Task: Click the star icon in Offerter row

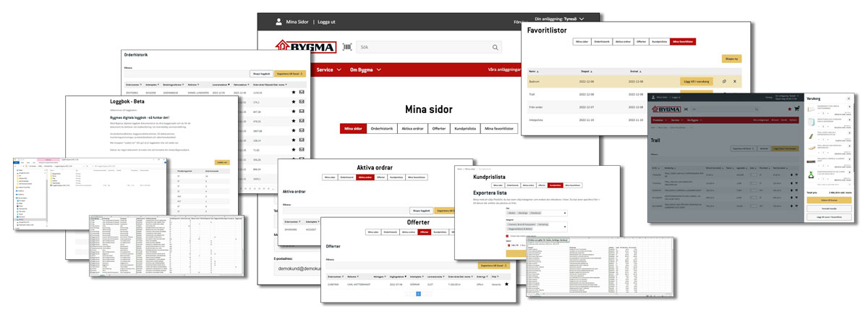Action: click(x=507, y=285)
